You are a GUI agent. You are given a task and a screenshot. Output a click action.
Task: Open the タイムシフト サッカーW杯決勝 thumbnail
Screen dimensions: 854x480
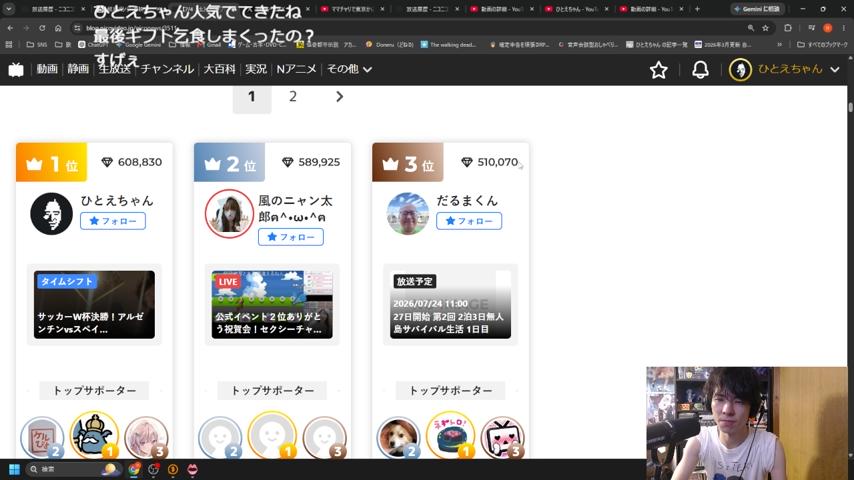click(94, 305)
